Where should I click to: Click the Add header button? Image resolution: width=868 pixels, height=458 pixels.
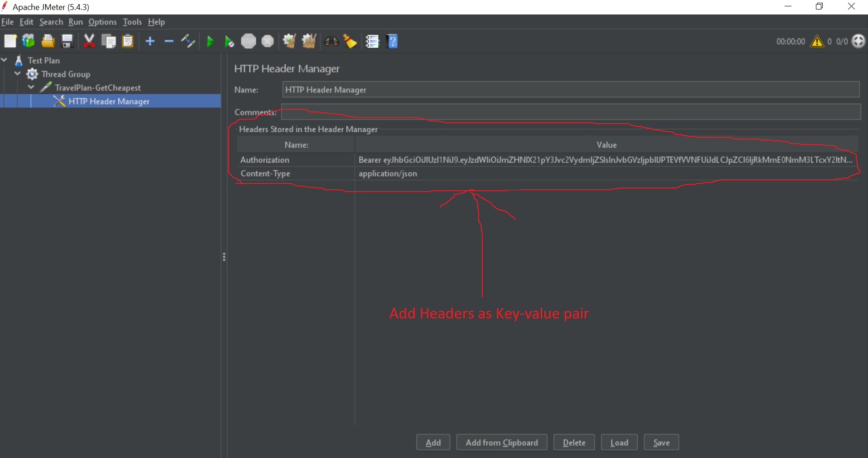pyautogui.click(x=433, y=443)
